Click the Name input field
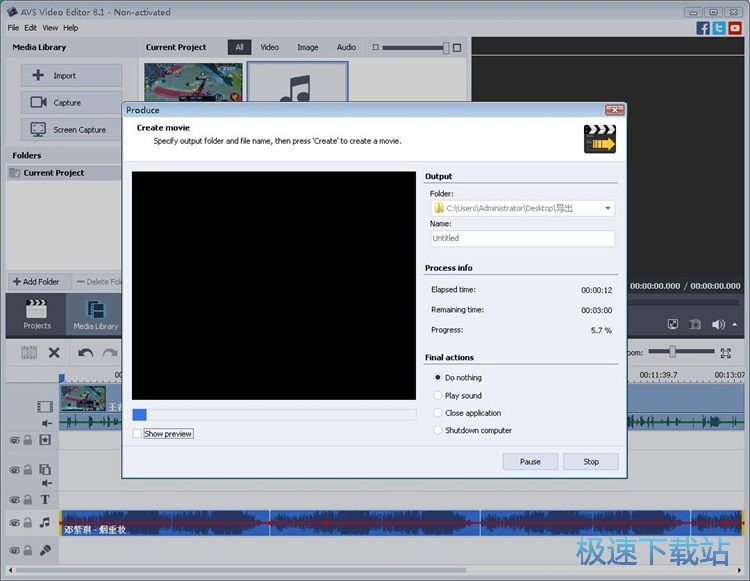 pos(522,238)
